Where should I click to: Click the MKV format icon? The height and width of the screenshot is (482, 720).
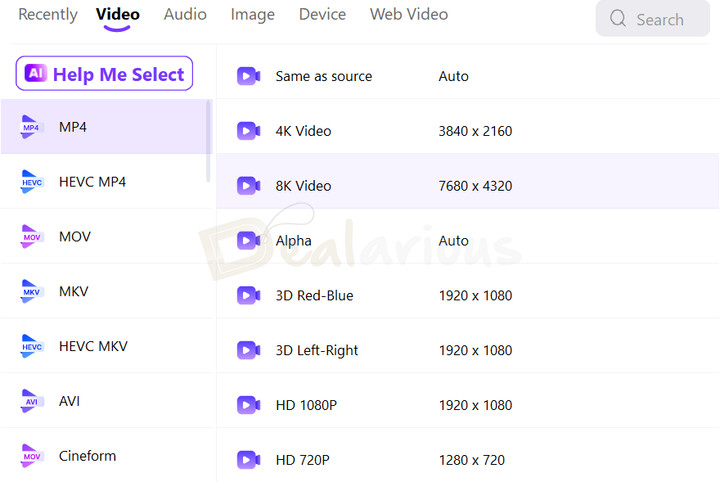31,291
